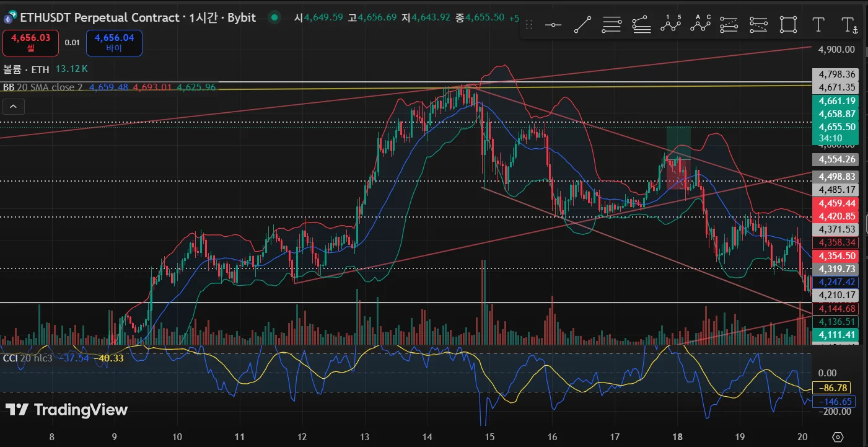Open the CCI 20 hlc3 indicator legend
This screenshot has height=447, width=868.
pyautogui.click(x=27, y=358)
